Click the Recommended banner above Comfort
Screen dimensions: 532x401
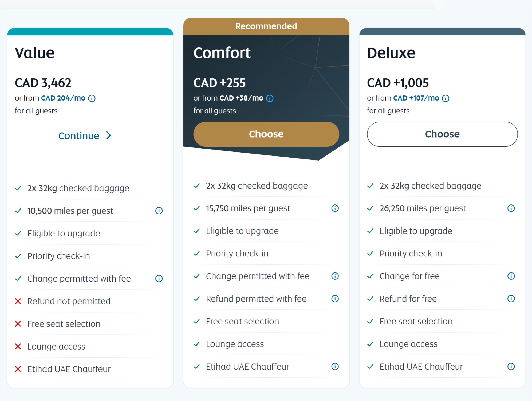click(x=266, y=26)
